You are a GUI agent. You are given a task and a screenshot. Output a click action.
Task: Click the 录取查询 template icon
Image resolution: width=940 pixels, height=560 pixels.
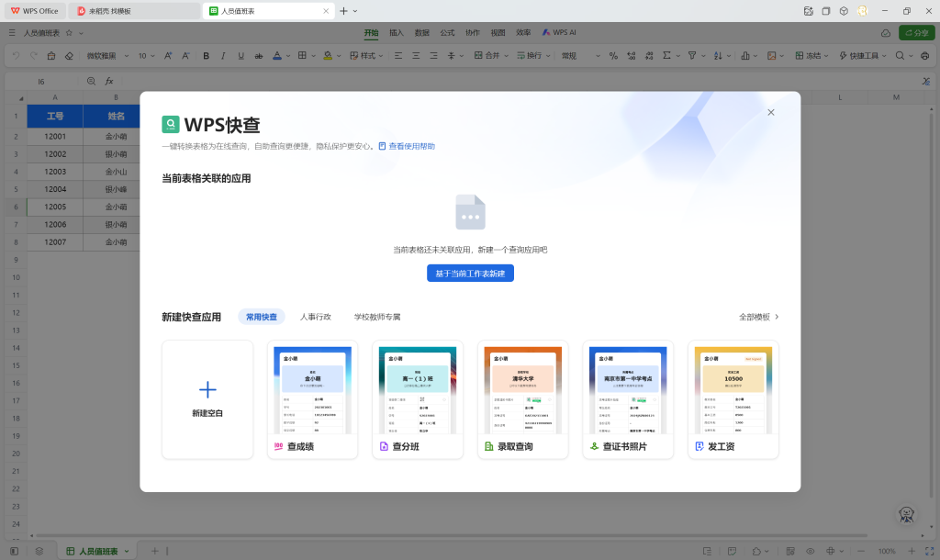[x=489, y=447]
